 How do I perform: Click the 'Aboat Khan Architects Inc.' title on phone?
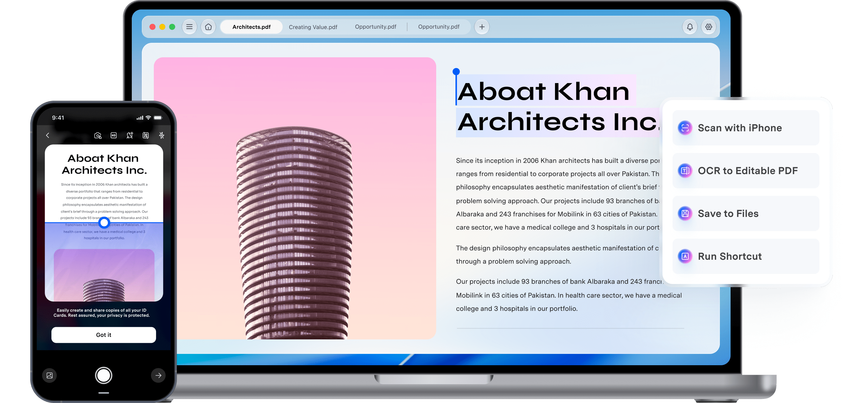[x=104, y=164]
